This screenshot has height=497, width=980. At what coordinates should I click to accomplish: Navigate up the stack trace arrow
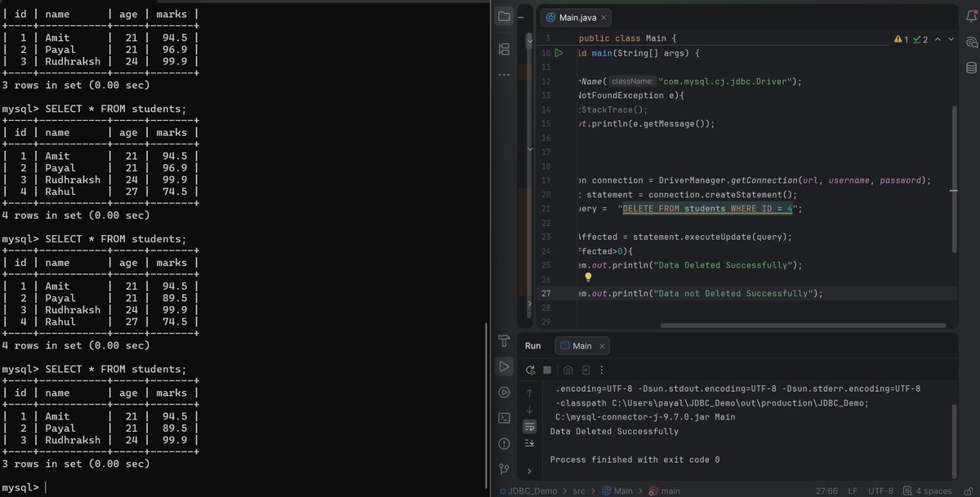coord(529,393)
